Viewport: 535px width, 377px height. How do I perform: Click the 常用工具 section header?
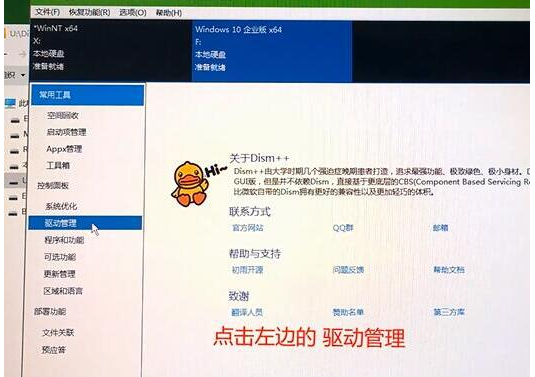88,95
